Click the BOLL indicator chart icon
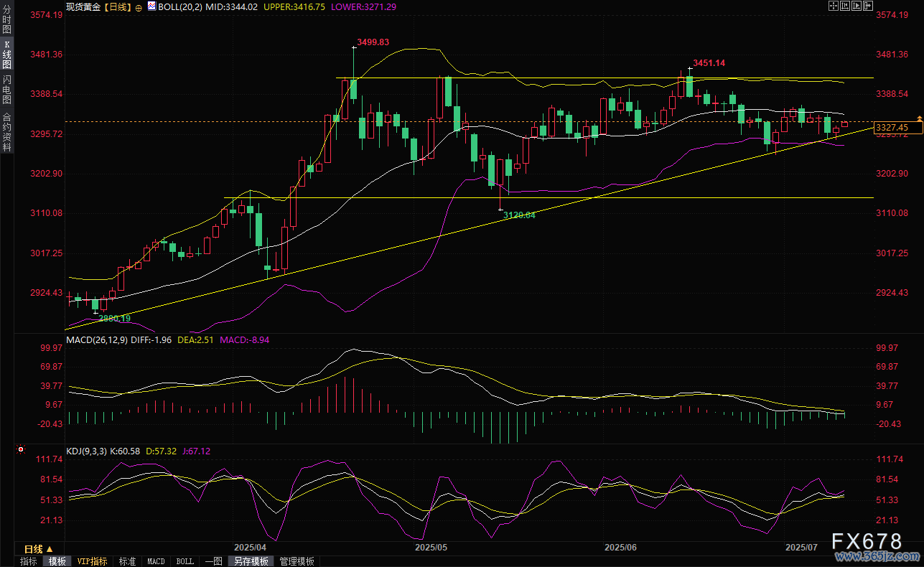Image resolution: width=924 pixels, height=567 pixels. click(151, 6)
